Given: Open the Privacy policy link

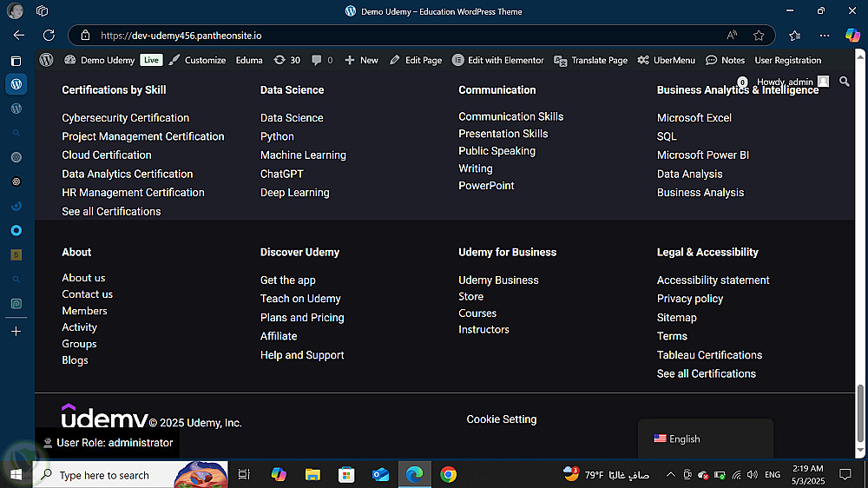Looking at the screenshot, I should pos(690,299).
